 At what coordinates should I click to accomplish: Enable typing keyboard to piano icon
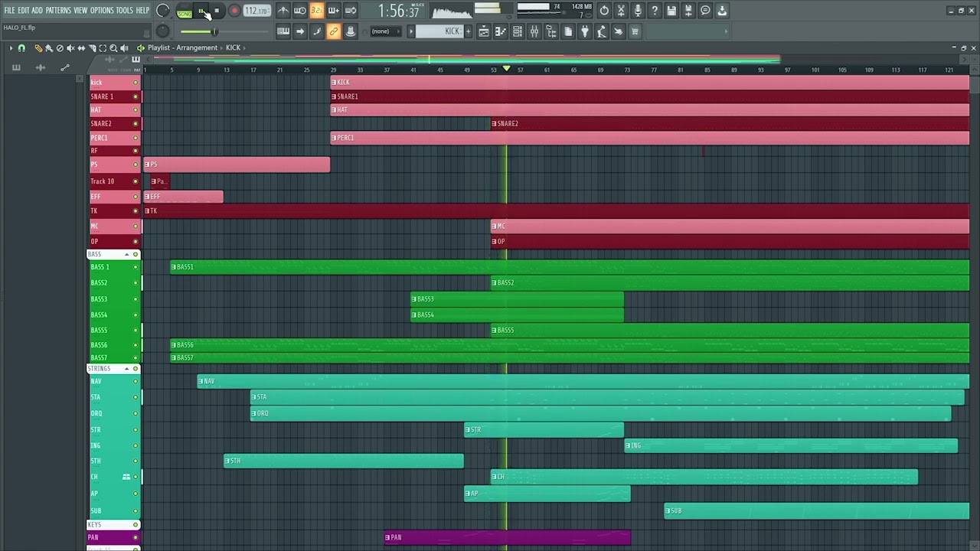[x=283, y=31]
